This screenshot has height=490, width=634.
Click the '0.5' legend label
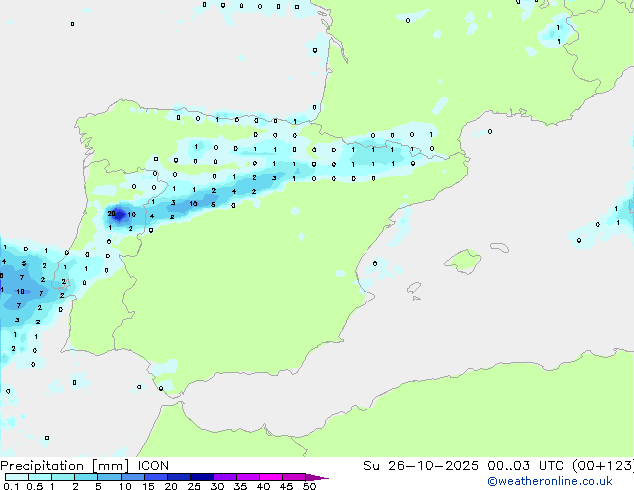34,486
